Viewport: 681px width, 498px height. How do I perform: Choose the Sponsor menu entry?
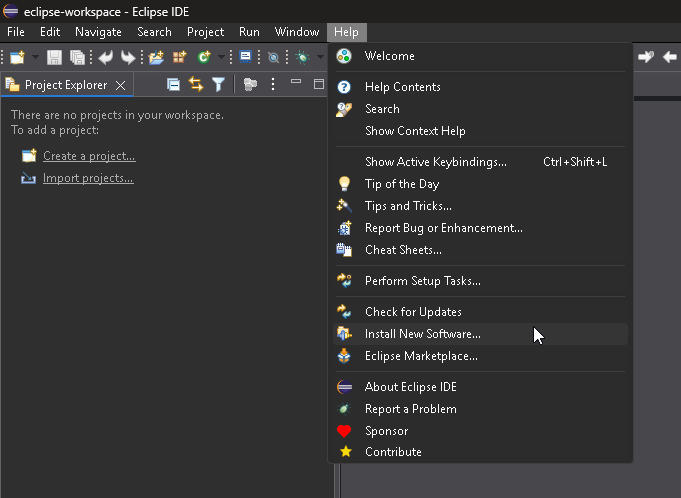[480, 431]
